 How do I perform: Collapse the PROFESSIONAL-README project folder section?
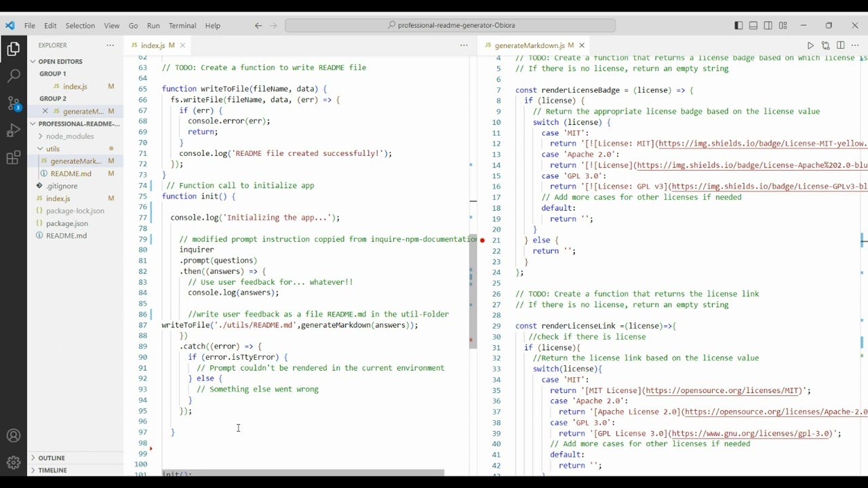[x=75, y=124]
